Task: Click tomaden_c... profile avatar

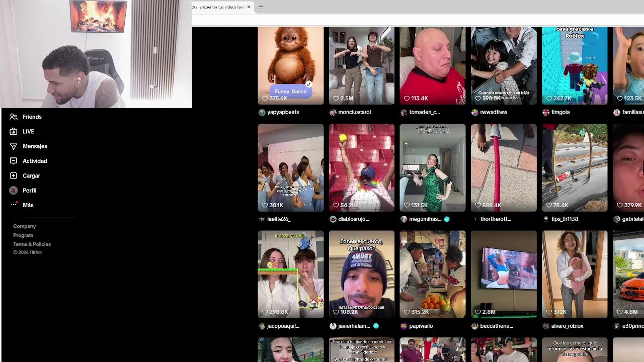Action: [x=404, y=113]
